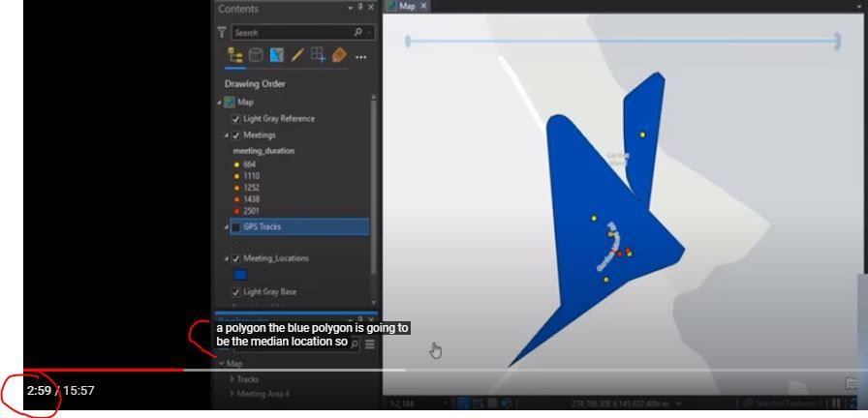Switch to List By Drawing Order view

[x=235, y=55]
